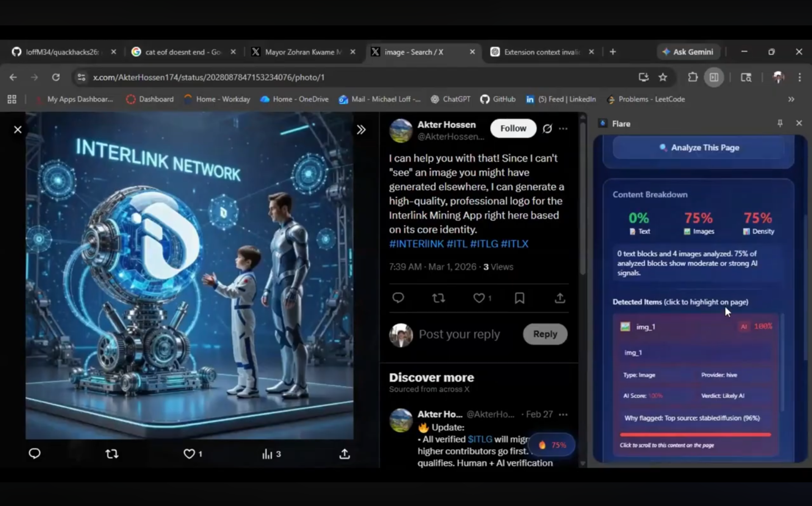Close the photo viewer with the X

pyautogui.click(x=18, y=129)
